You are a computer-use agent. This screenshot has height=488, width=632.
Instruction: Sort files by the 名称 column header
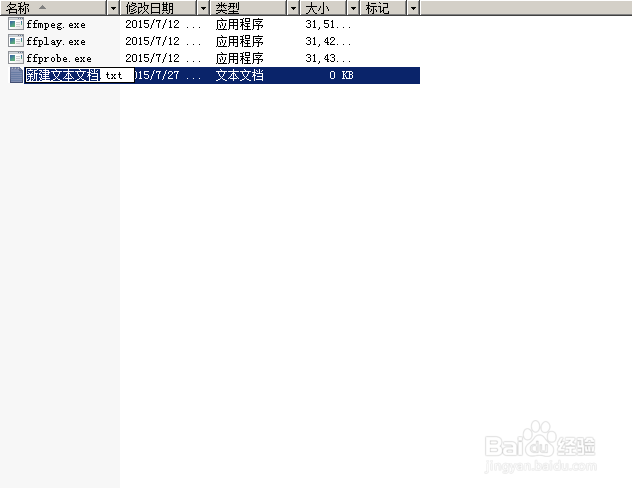(54, 8)
